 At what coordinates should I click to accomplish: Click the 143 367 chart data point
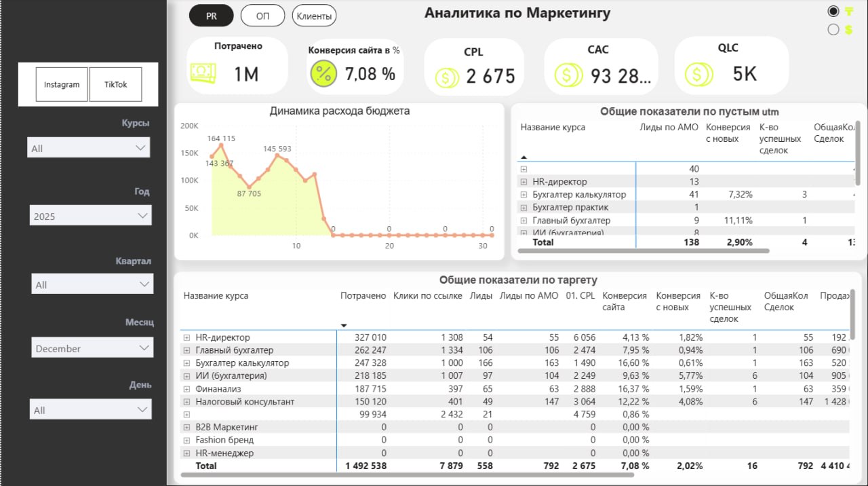[212, 157]
